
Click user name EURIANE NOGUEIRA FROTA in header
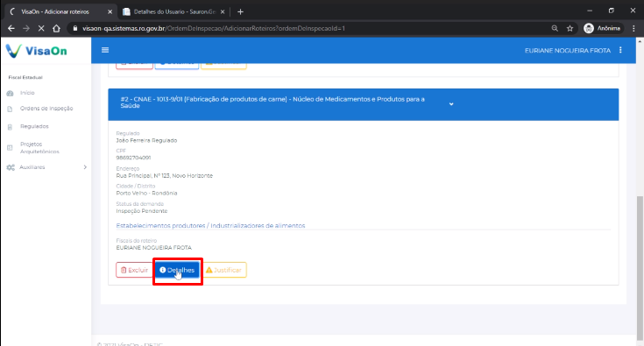pyautogui.click(x=568, y=51)
